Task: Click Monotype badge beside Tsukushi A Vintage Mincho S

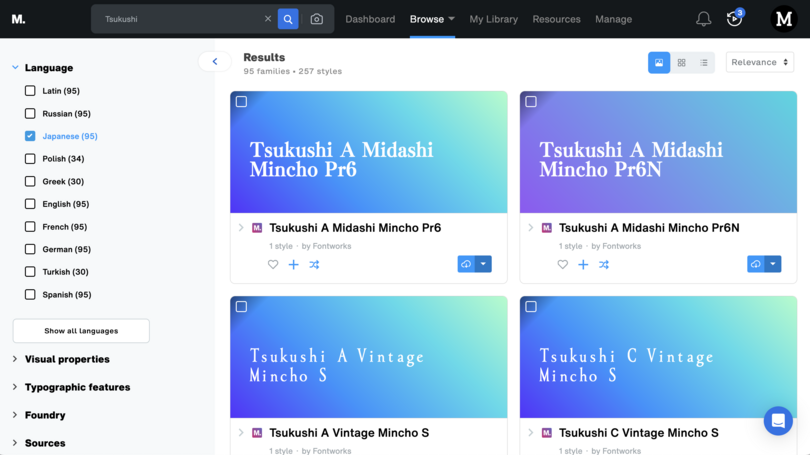Action: pyautogui.click(x=257, y=433)
